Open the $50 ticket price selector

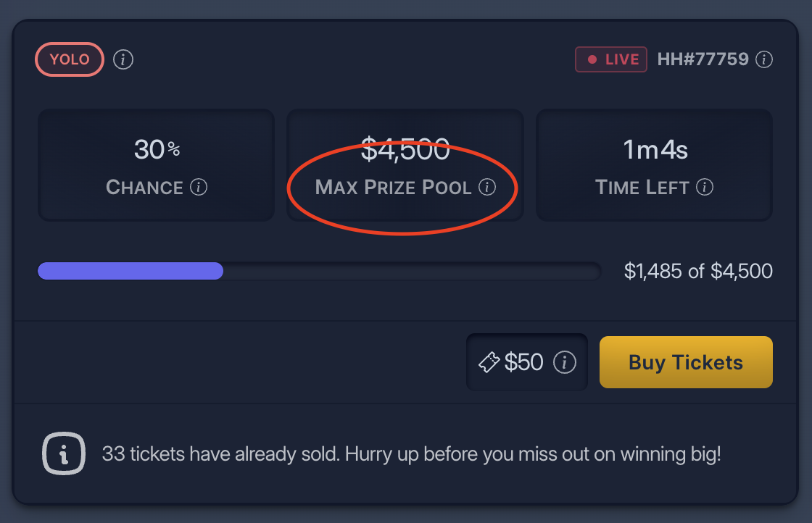[526, 361]
